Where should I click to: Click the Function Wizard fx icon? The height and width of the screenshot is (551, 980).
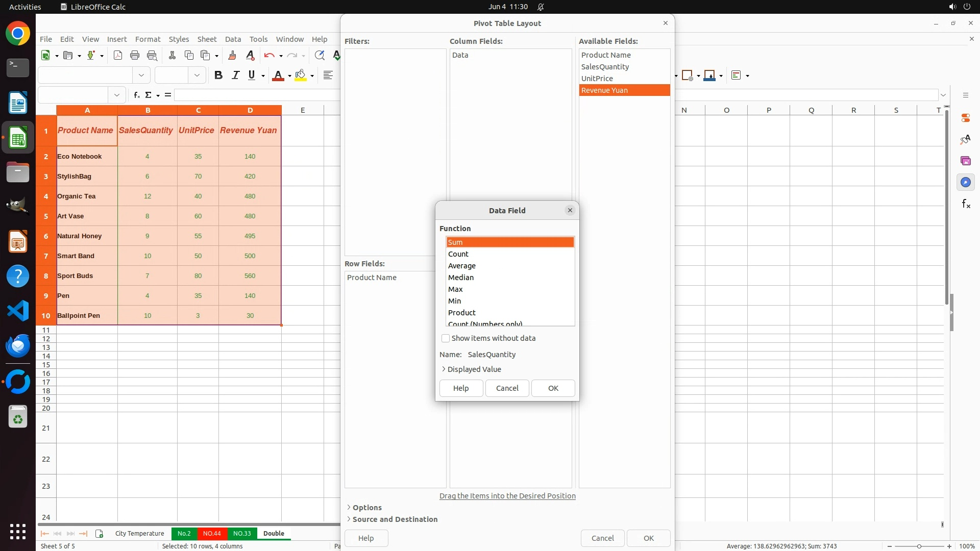136,95
